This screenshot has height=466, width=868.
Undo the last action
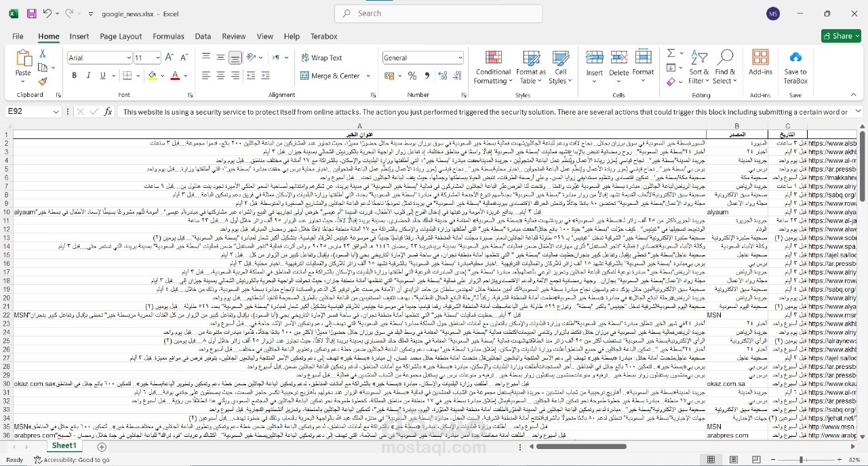click(47, 14)
